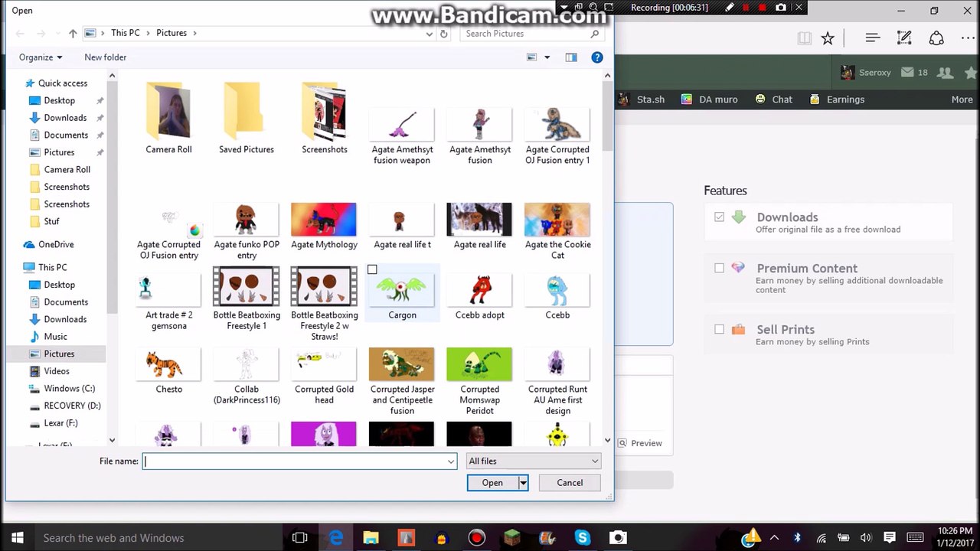The image size is (980, 551).
Task: Select Windows (C:) drive in navigation pane
Action: click(69, 389)
